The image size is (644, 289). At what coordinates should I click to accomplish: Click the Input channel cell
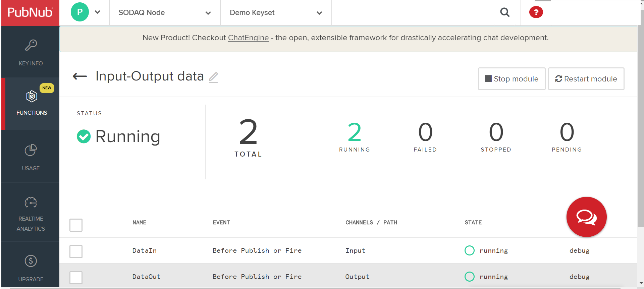pos(355,250)
